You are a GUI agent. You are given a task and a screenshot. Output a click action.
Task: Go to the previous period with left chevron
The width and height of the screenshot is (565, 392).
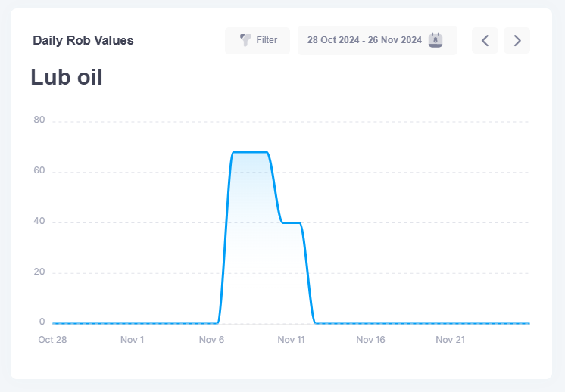click(485, 40)
